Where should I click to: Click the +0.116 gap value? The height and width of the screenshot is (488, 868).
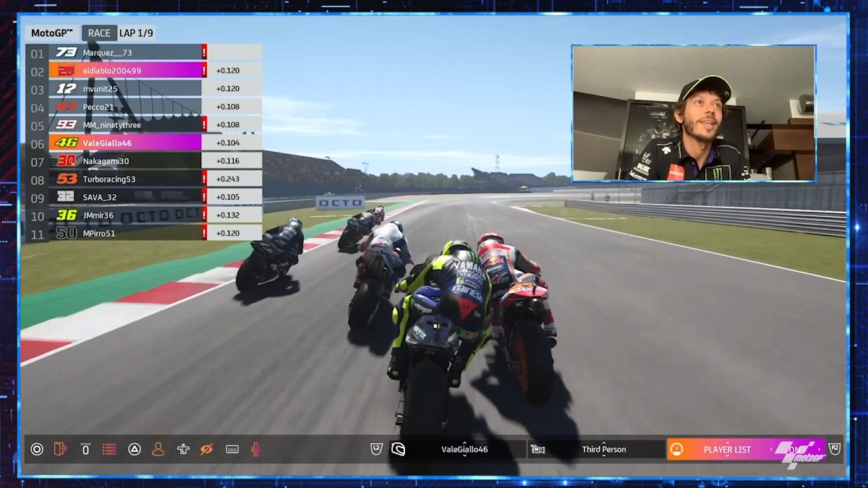point(228,160)
